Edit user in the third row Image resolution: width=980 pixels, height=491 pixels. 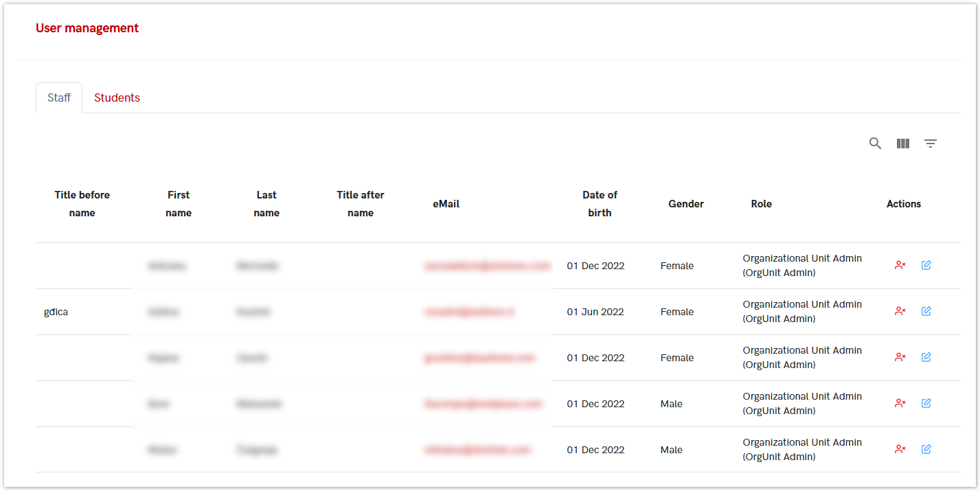tap(926, 357)
